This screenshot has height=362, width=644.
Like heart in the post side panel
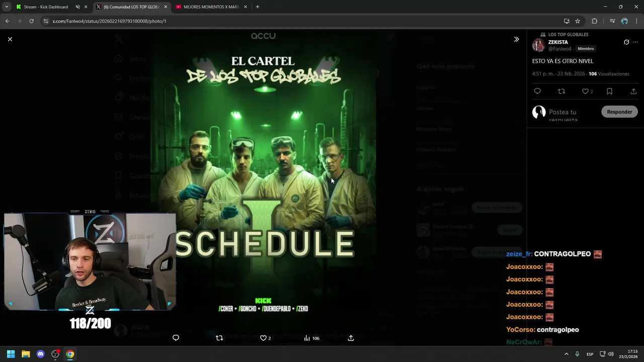585,91
